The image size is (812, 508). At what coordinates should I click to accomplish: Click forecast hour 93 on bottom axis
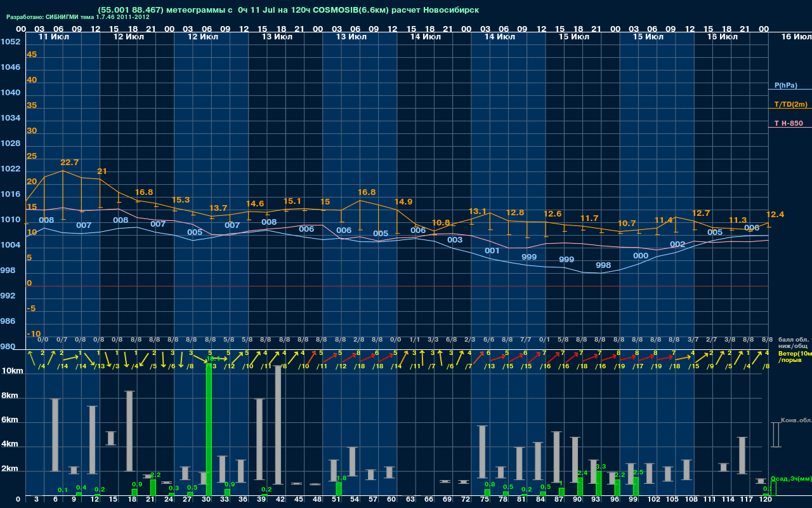[596, 500]
